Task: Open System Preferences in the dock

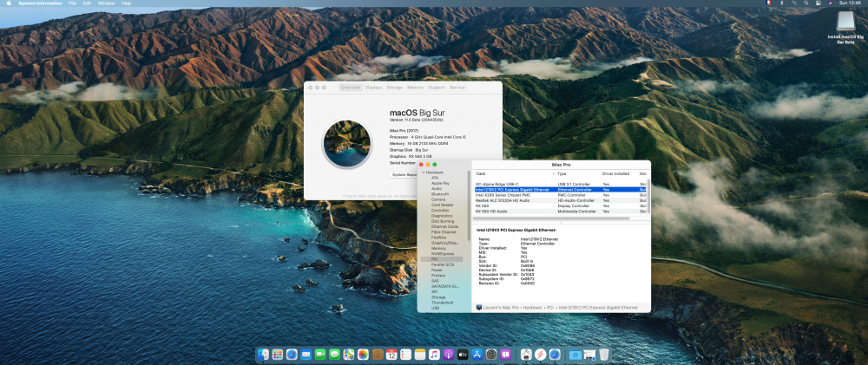Action: tap(491, 355)
